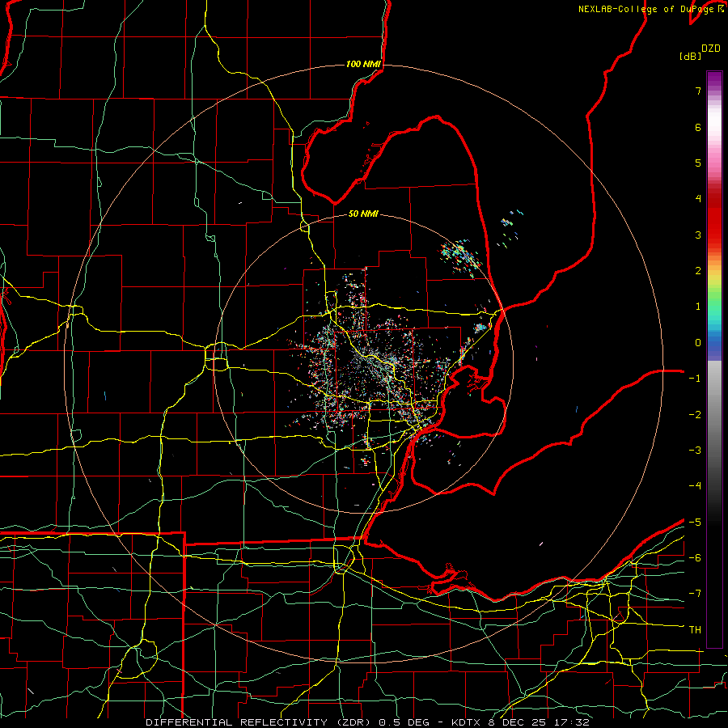
Task: Click the -3 dB value on color scale
Action: [695, 451]
